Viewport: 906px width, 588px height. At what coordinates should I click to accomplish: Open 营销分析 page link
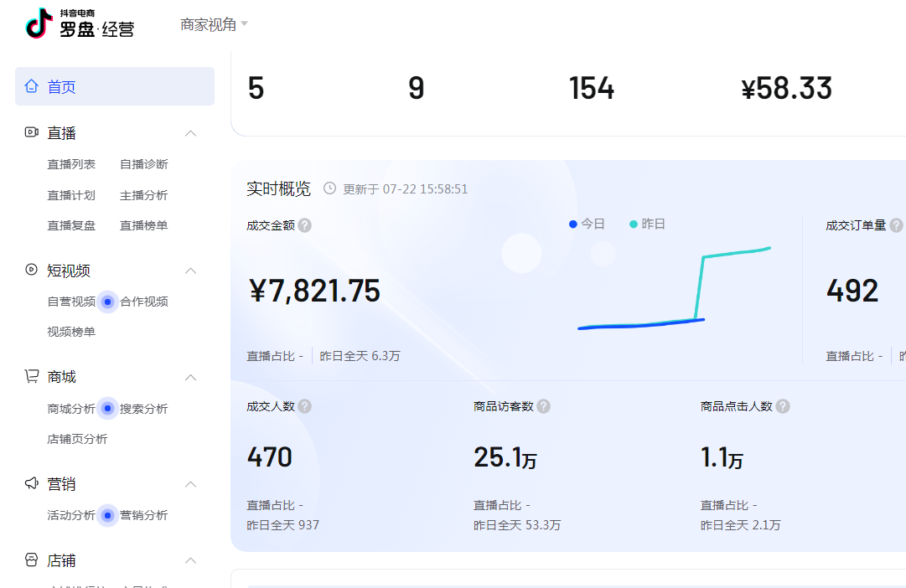tap(143, 515)
